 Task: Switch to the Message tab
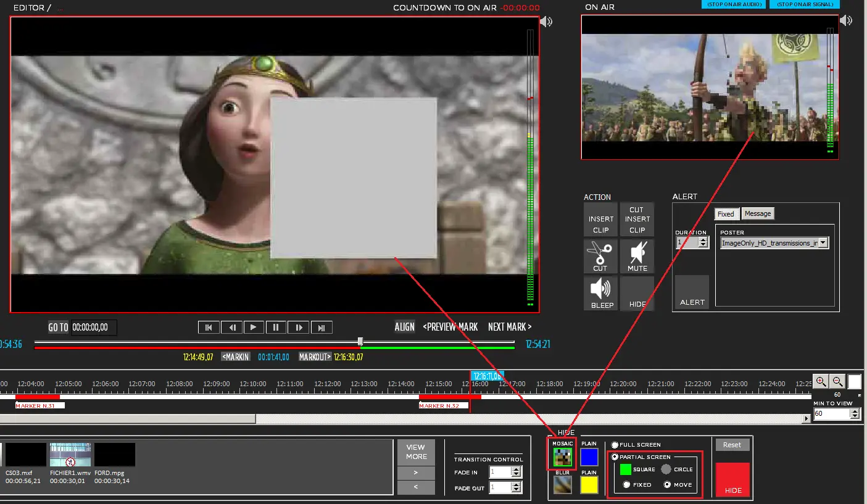click(x=758, y=213)
